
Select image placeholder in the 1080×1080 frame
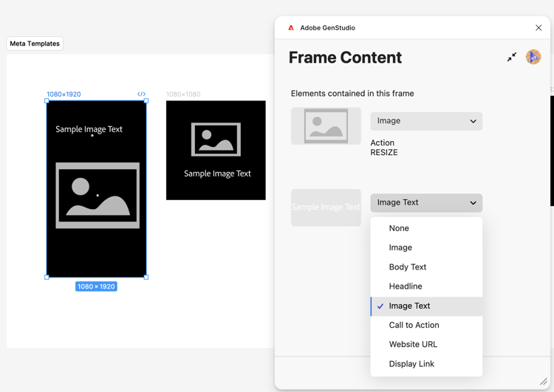[216, 140]
